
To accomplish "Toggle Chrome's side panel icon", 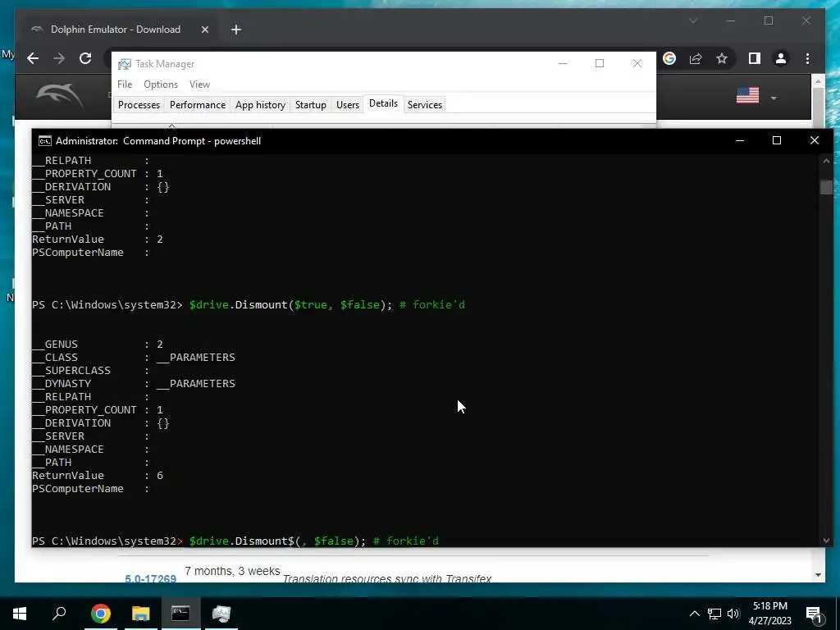I will point(755,58).
